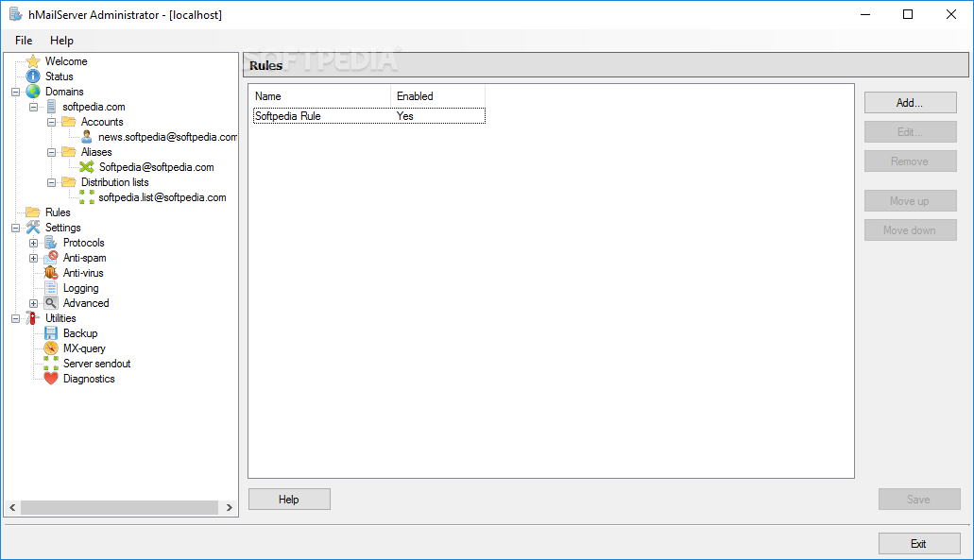974x560 pixels.
Task: Expand the Protocols node
Action: coord(34,243)
